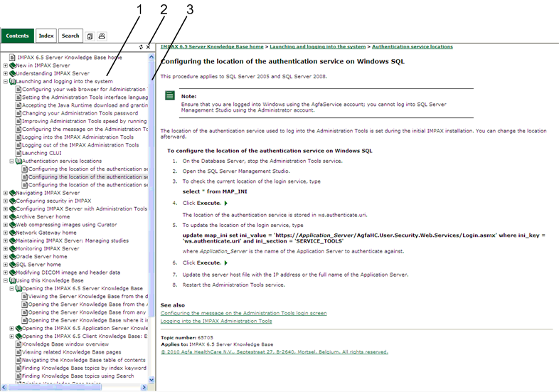Expand Configuring security in IMPAX node
This screenshot has height=392, width=559.
6,201
